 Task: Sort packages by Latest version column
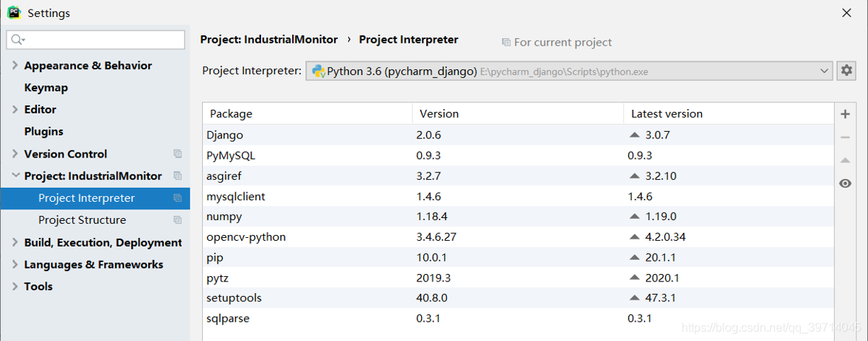[667, 114]
